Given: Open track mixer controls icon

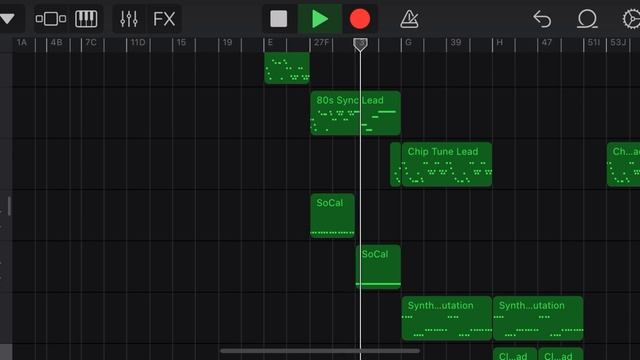Looking at the screenshot, I should click(129, 19).
